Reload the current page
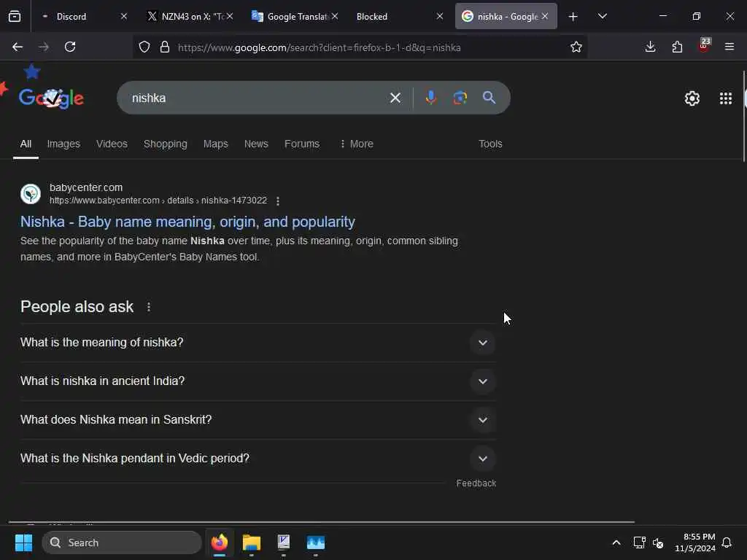This screenshot has height=560, width=747. [70, 47]
